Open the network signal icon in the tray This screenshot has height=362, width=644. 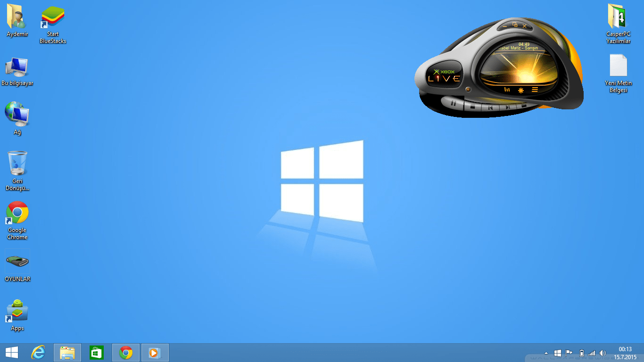592,353
